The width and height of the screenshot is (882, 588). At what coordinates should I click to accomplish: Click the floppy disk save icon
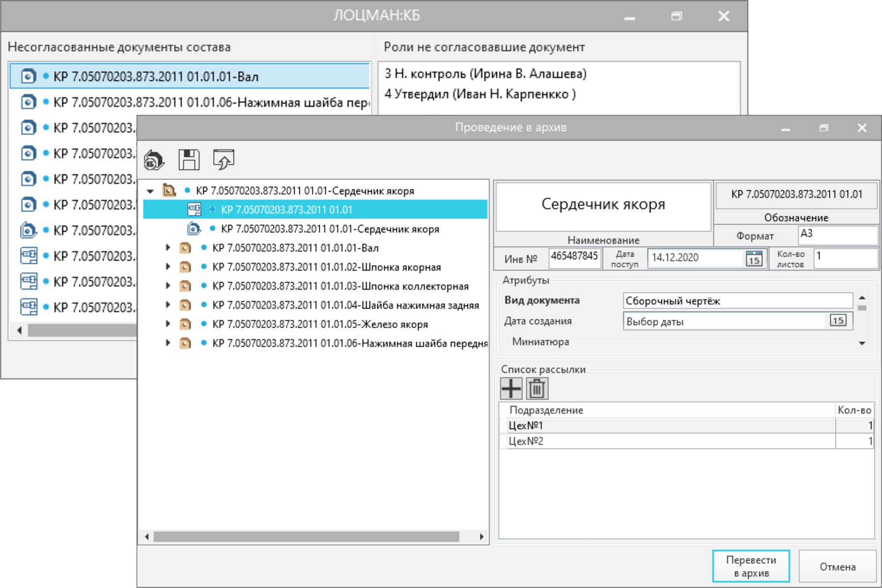click(x=189, y=160)
